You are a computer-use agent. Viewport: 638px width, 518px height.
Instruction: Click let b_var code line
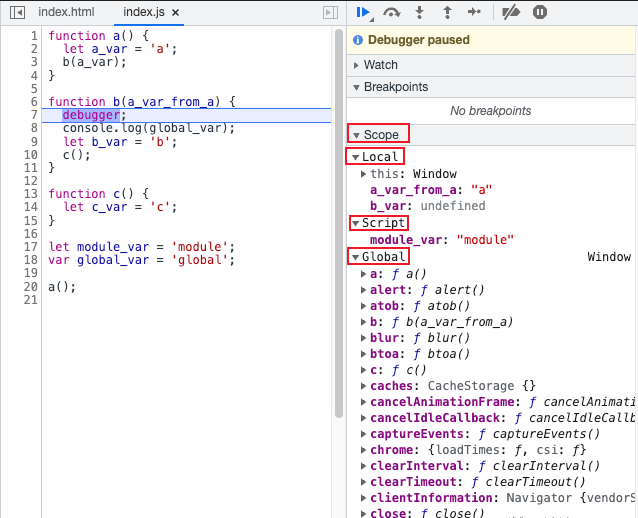120,142
